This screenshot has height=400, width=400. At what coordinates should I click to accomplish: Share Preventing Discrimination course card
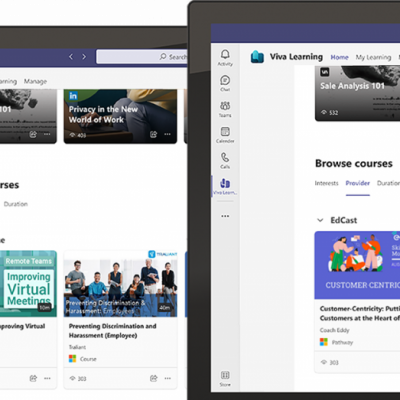point(153,378)
